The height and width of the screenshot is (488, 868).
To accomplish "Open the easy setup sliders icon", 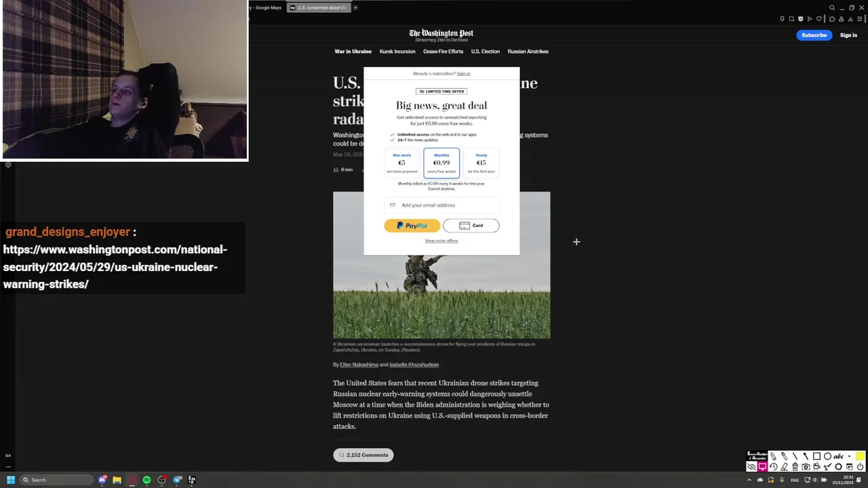I will click(x=860, y=19).
